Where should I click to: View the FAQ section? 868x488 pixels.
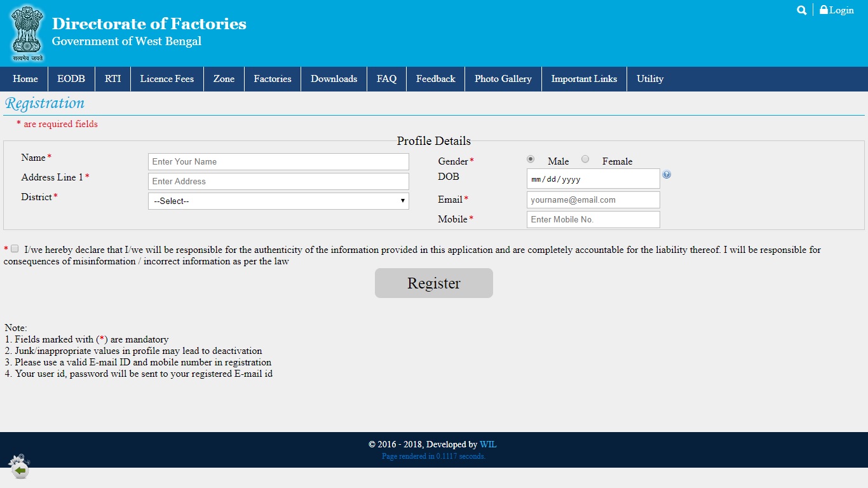(386, 79)
